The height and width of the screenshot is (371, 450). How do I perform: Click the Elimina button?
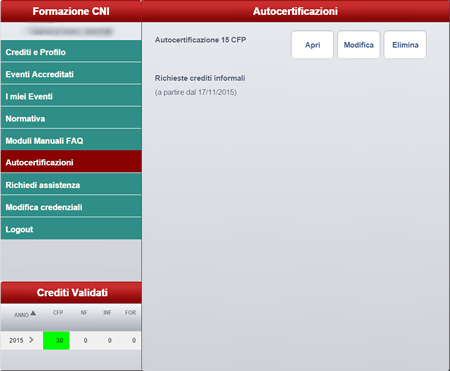(x=405, y=45)
